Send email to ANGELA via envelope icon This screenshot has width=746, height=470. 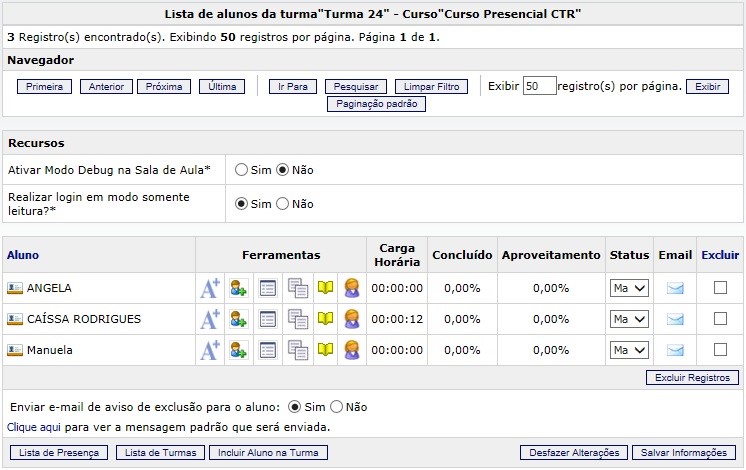675,289
